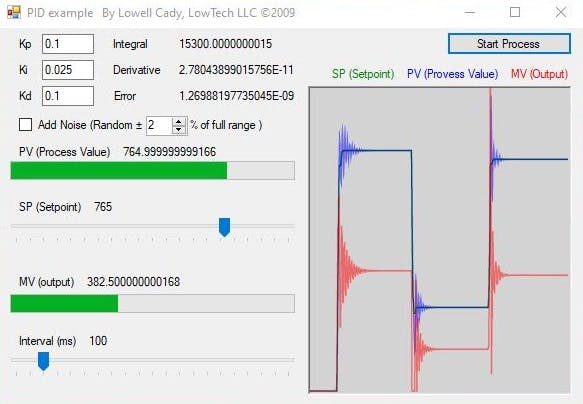The image size is (583, 404).
Task: Click the Interval slider thumb
Action: [44, 361]
